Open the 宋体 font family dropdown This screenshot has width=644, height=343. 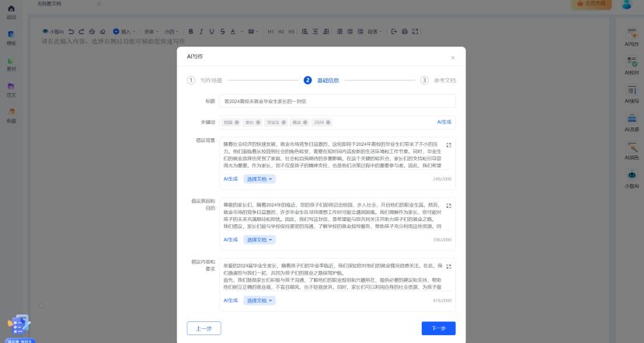(x=151, y=32)
